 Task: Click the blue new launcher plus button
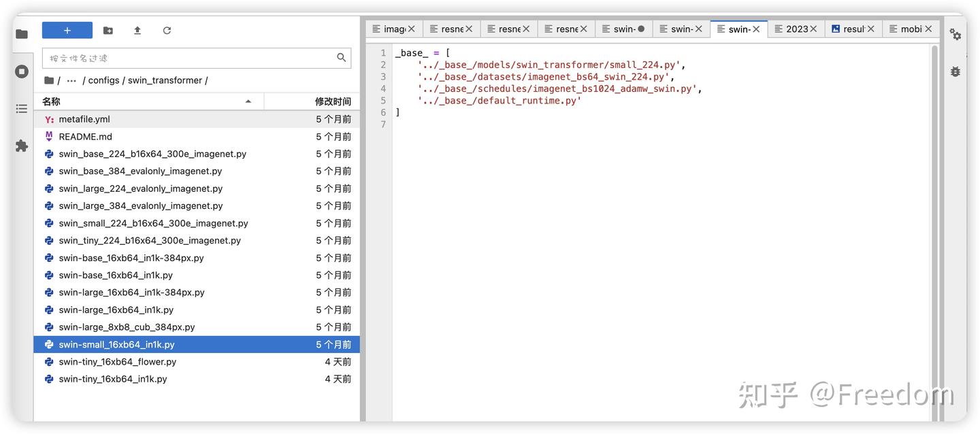[67, 31]
